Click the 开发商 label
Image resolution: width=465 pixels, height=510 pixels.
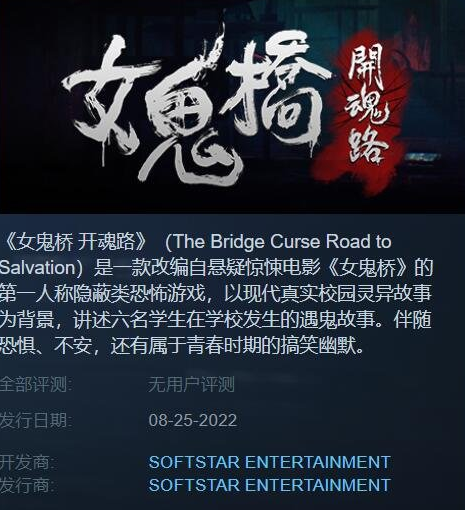pyautogui.click(x=27, y=462)
